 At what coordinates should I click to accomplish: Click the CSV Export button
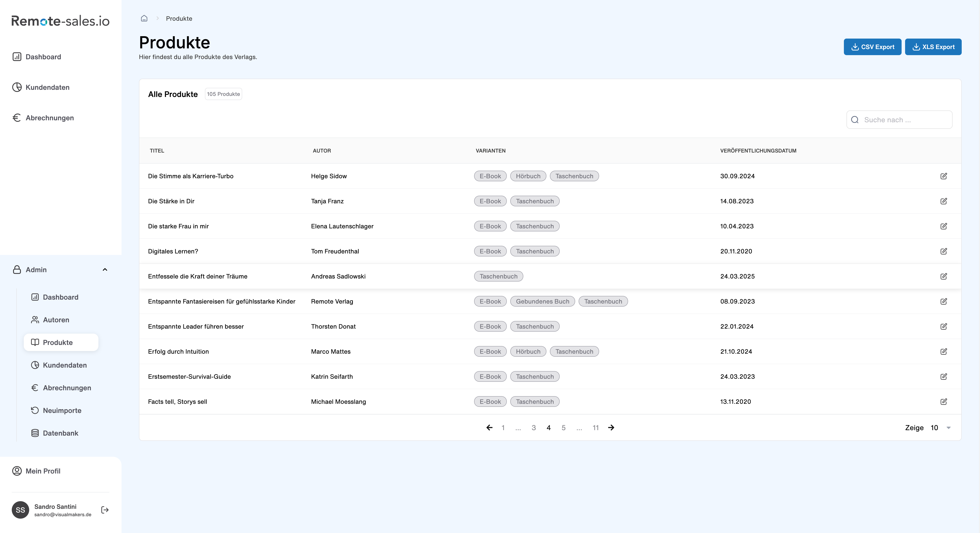(872, 46)
